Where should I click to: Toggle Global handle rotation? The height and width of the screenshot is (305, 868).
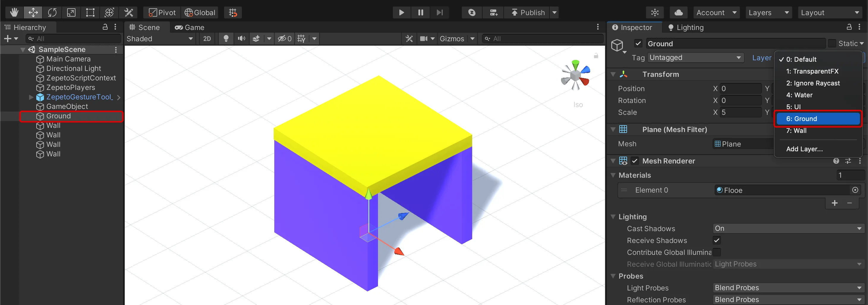pyautogui.click(x=200, y=12)
